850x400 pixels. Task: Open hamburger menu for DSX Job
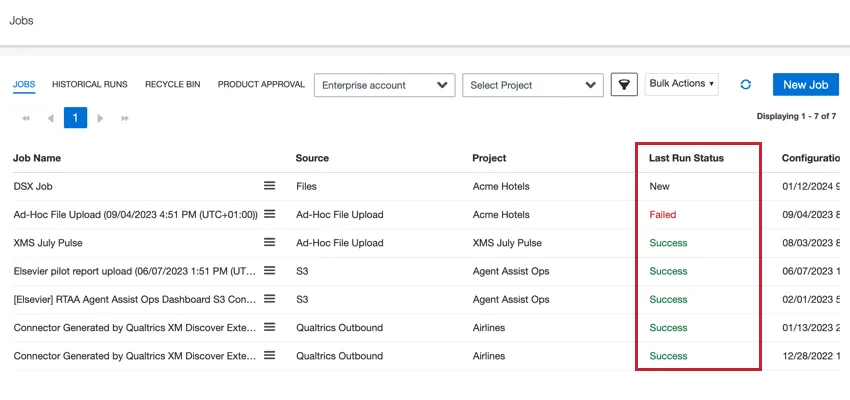tap(269, 186)
